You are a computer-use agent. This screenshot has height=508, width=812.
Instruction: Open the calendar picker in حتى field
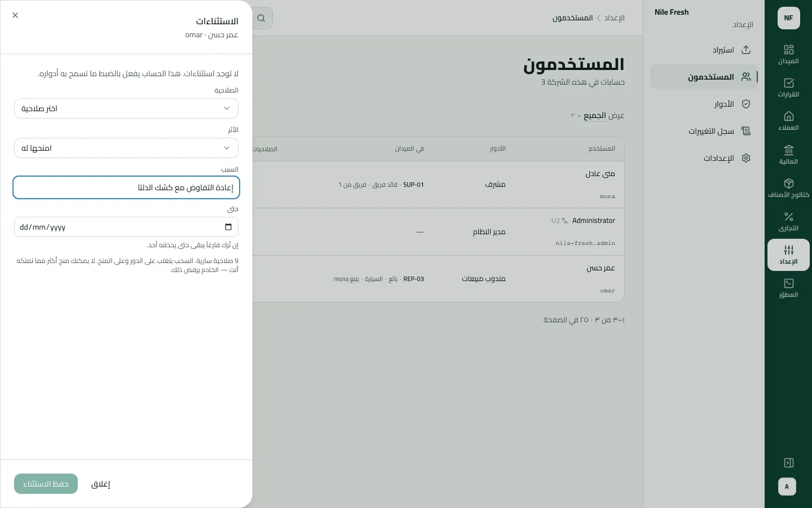pos(228,227)
